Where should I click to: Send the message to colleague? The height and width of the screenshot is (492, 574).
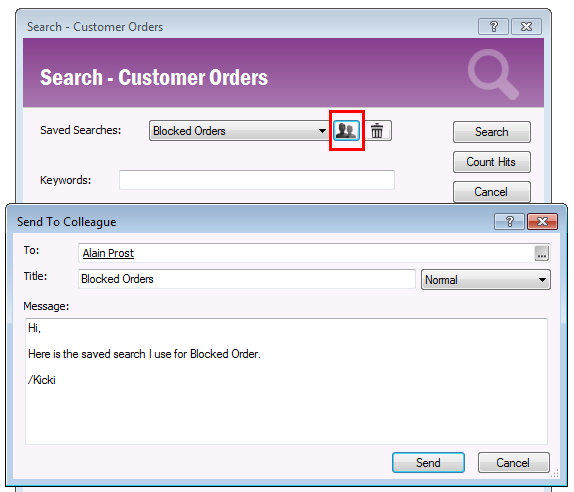(428, 463)
